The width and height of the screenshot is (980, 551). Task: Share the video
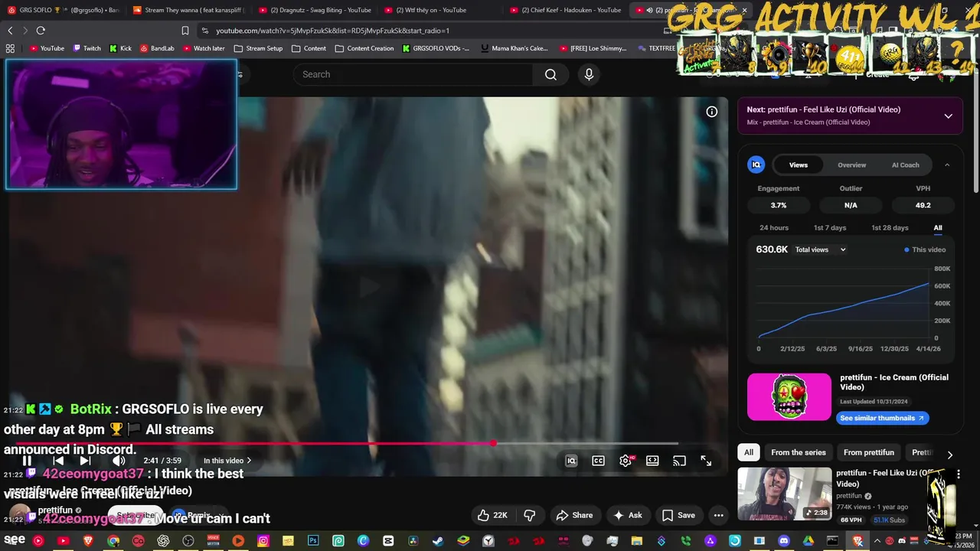(x=574, y=515)
